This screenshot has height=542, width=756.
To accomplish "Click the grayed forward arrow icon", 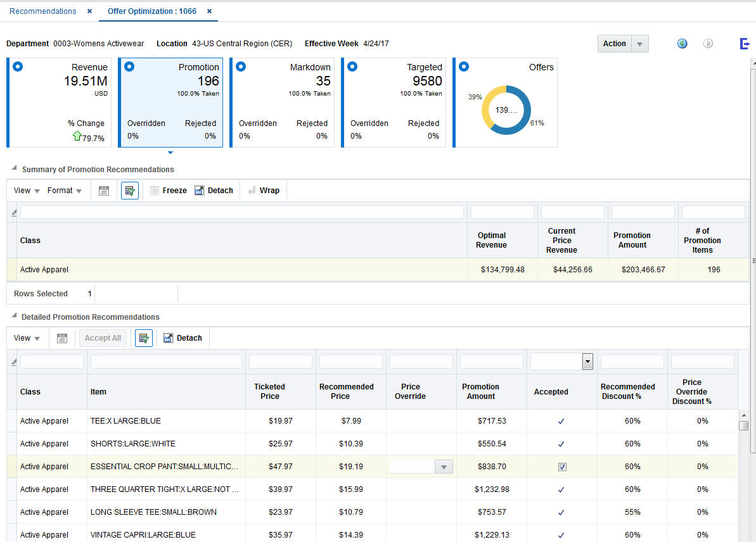I will pyautogui.click(x=708, y=43).
